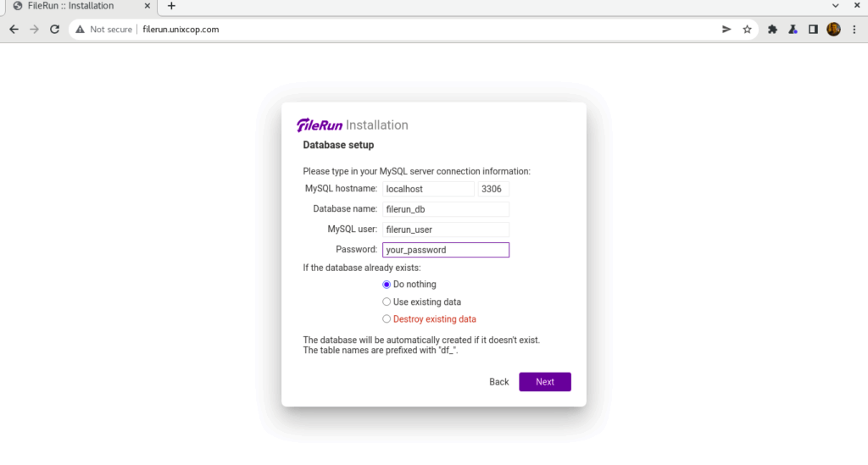868x465 pixels.
Task: Reload the FileRun installation page
Action: point(54,30)
